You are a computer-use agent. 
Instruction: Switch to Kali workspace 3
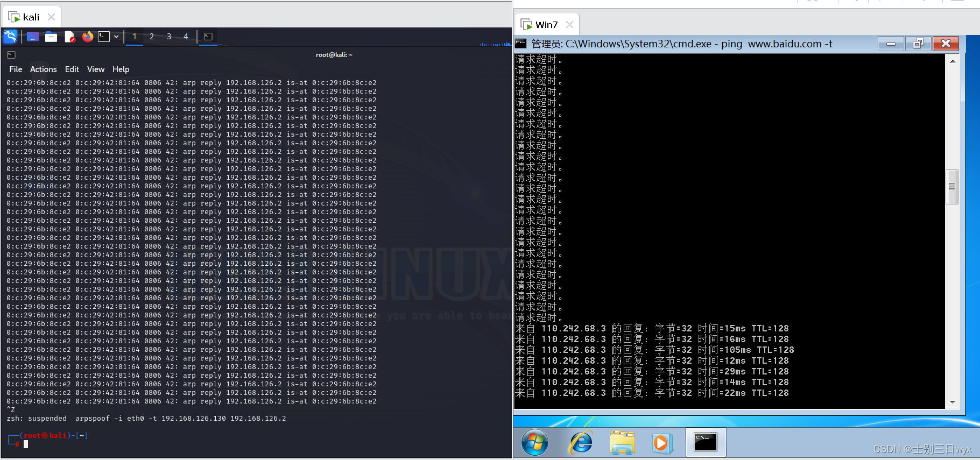[x=169, y=37]
